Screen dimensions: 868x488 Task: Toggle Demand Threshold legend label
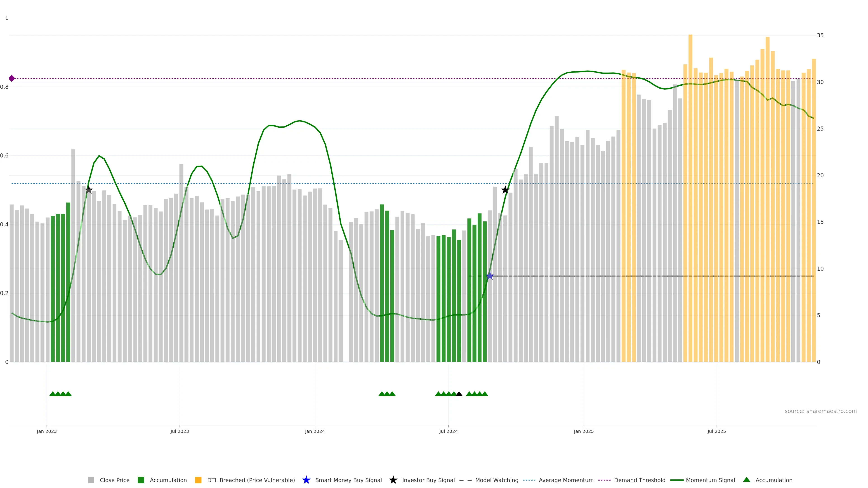(x=639, y=480)
